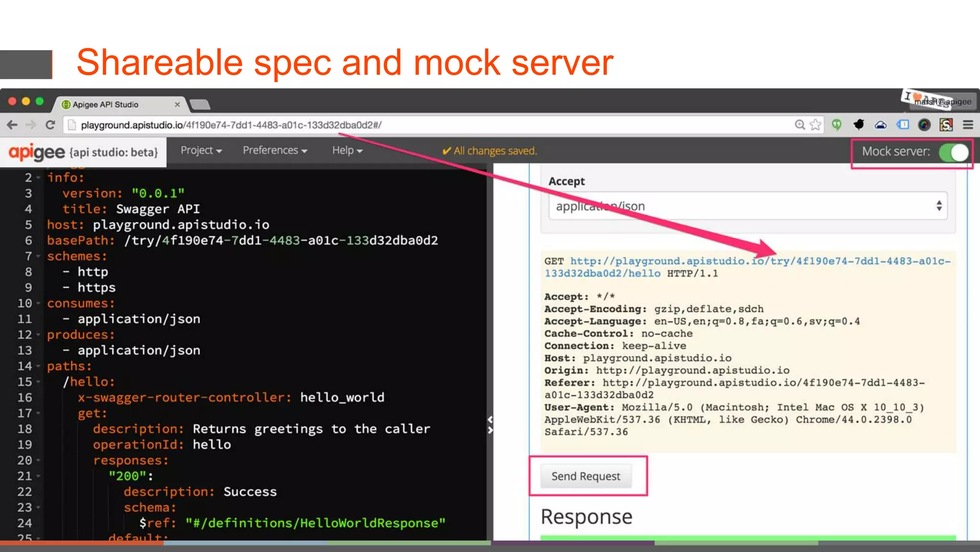Click the x-swagger-router-controller hello_world line

coord(231,397)
